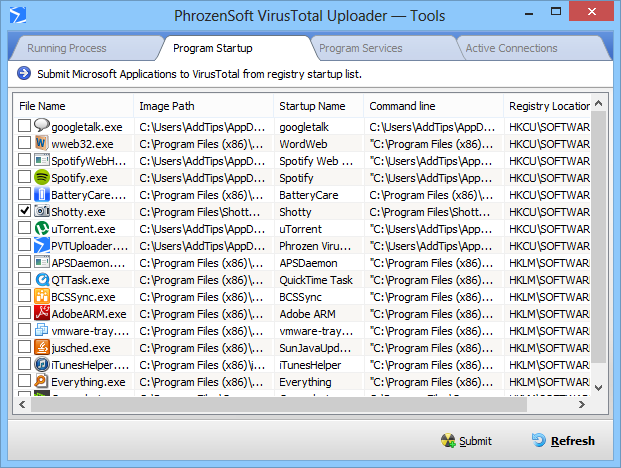This screenshot has width=621, height=468.
Task: Sort by the Image Path column header
Action: pos(204,106)
